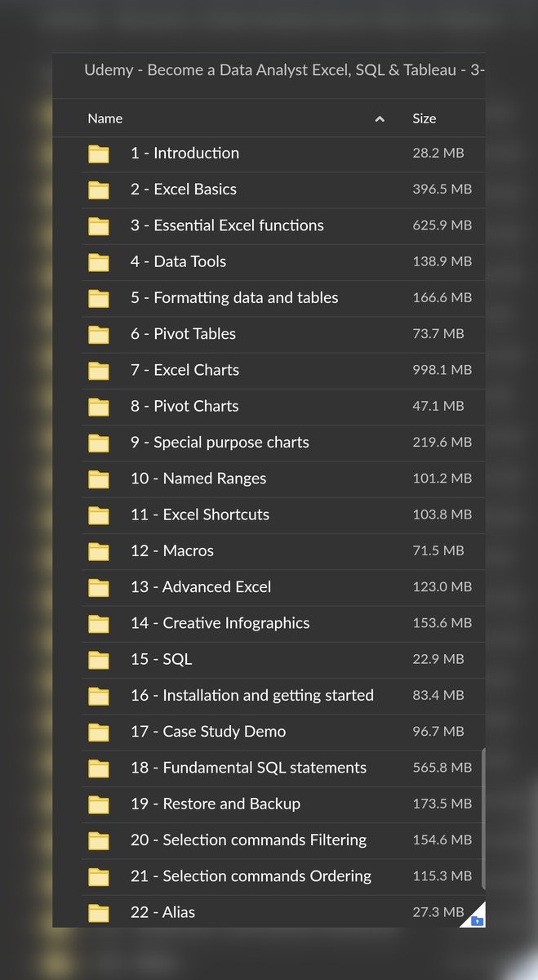Open the 13 - Advanced Excel folder name
Screen dimensions: 538x980
(x=201, y=586)
